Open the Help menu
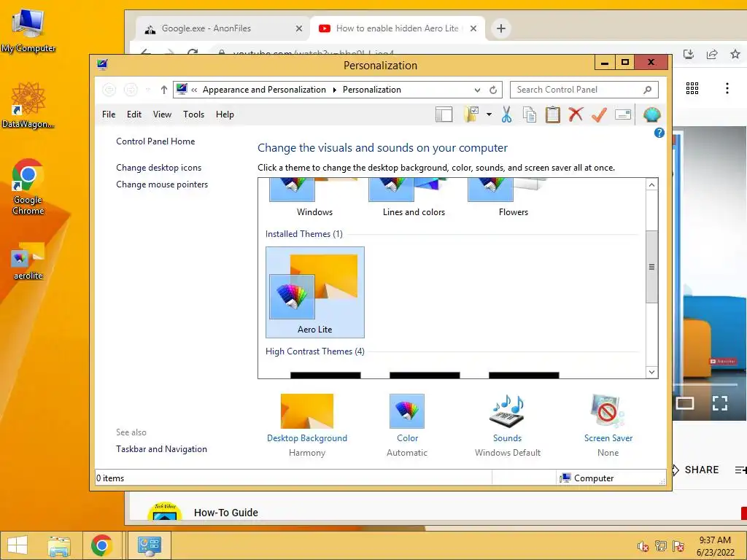This screenshot has height=560, width=747. (225, 114)
